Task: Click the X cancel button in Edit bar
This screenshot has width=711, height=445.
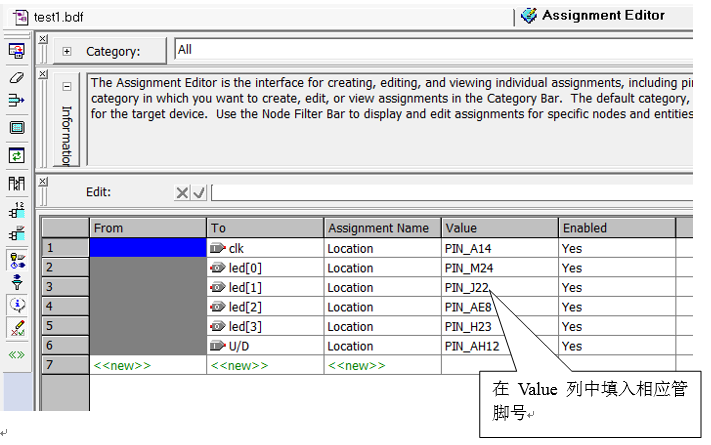Action: coord(182,192)
